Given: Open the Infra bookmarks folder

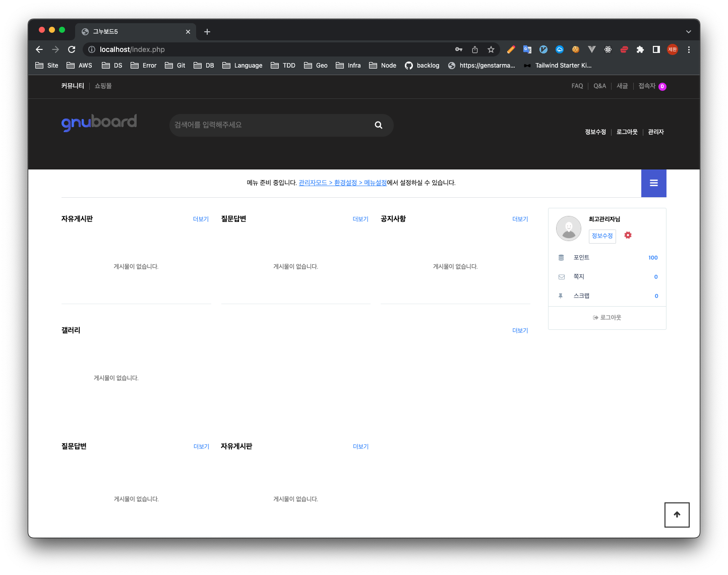Looking at the screenshot, I should pyautogui.click(x=348, y=66).
